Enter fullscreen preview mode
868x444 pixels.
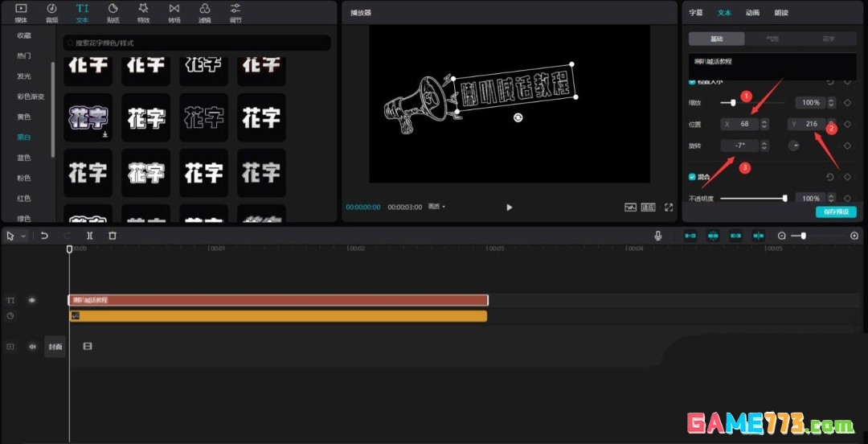click(x=669, y=208)
